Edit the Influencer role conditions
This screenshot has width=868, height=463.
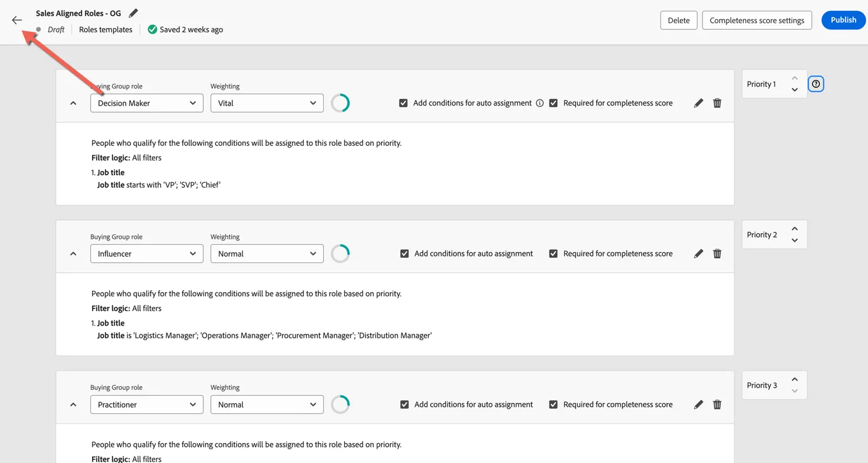tap(698, 254)
